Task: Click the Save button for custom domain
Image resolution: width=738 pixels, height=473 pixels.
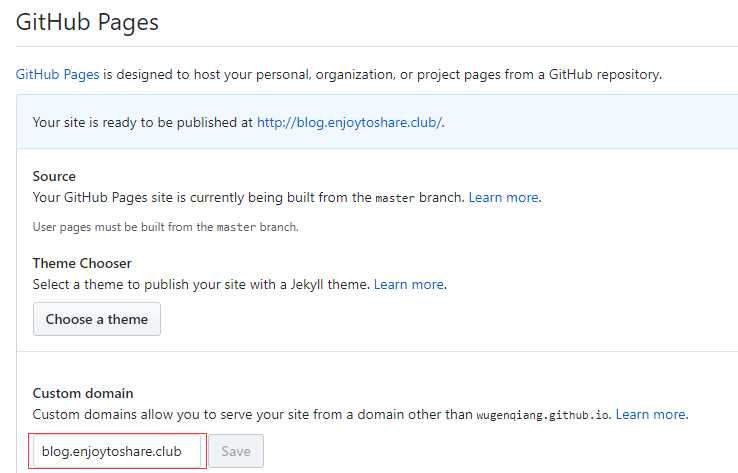Action: click(235, 451)
